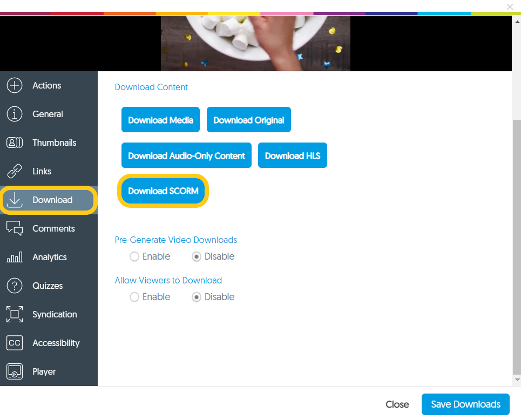The height and width of the screenshot is (420, 521).
Task: Select the Download tab label
Action: pos(52,200)
